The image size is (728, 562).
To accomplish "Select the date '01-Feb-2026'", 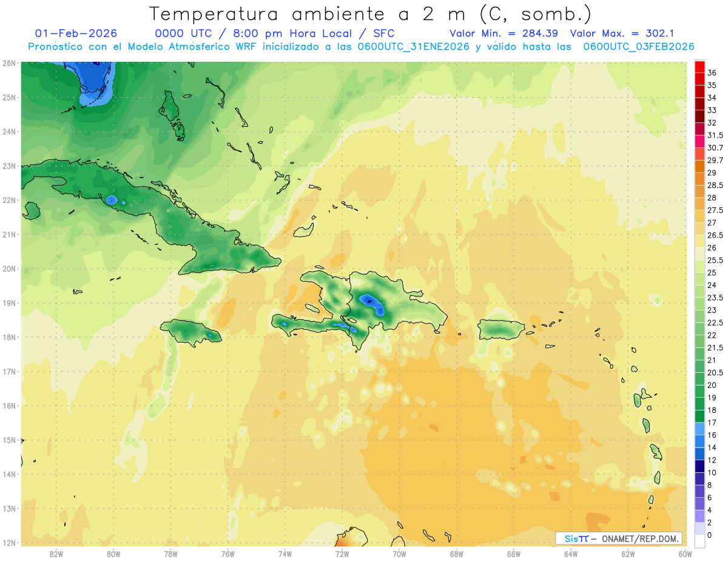I will 76,33.
